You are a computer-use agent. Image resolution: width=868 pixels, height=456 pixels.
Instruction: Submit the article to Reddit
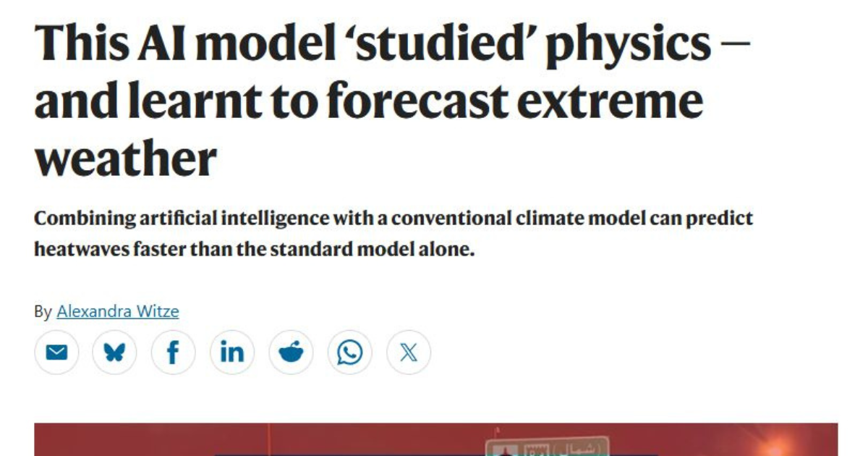(x=292, y=352)
